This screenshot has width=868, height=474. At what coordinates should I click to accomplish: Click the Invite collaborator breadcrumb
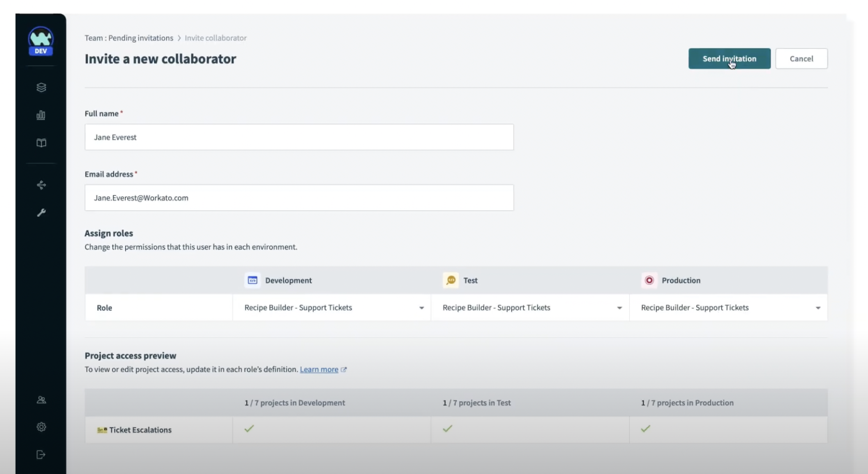tap(215, 38)
